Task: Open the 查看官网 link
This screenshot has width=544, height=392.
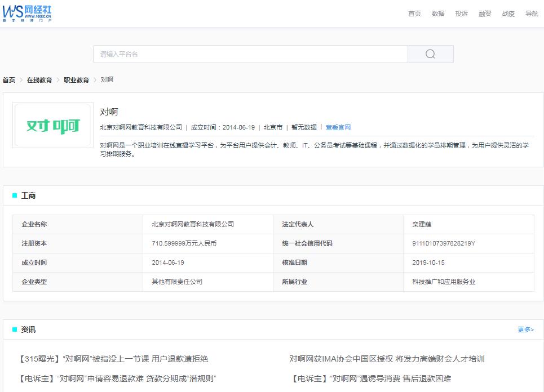Action: tap(338, 127)
